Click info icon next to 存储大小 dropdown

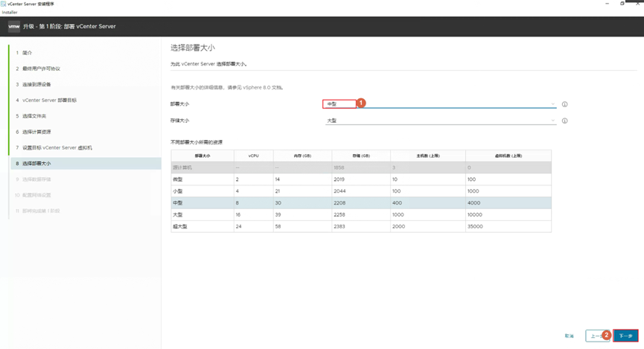click(x=565, y=121)
